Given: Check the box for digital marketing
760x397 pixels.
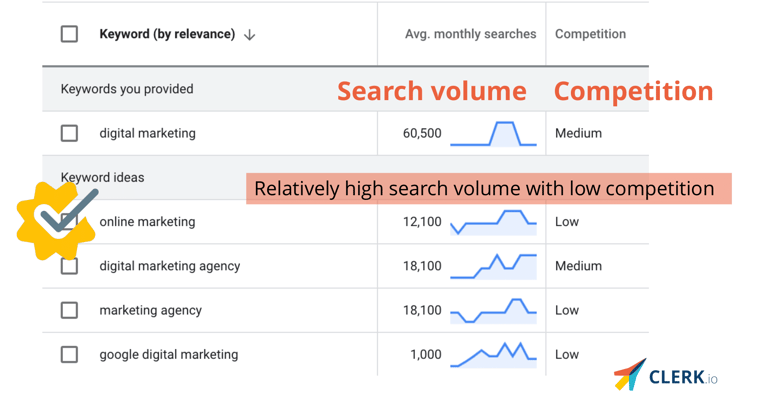Looking at the screenshot, I should click(x=69, y=133).
